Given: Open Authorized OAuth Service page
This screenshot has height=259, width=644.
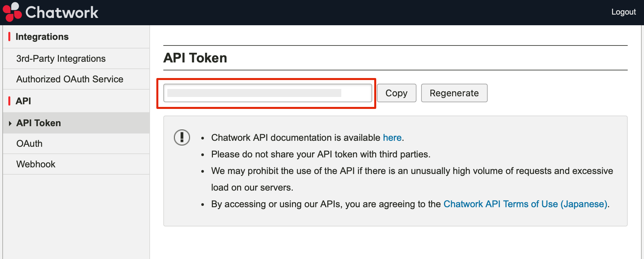Looking at the screenshot, I should tap(70, 79).
